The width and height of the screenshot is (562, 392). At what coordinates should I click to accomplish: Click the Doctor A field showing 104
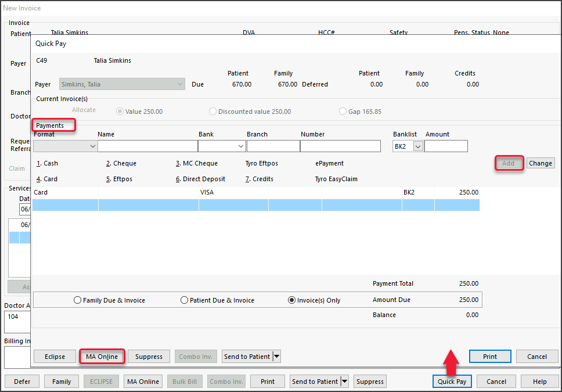tap(17, 322)
